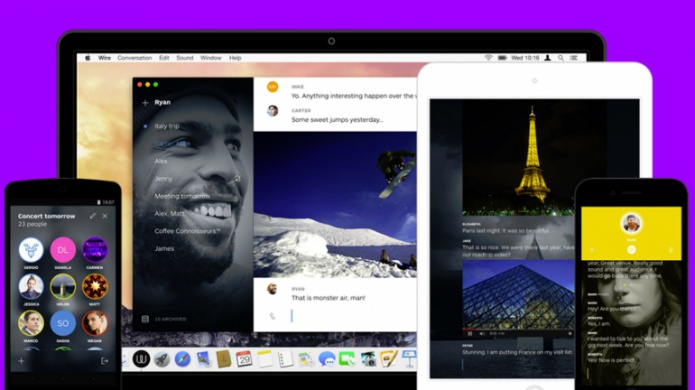Open FaceTime icon in Dock
Viewport: 695px width, 390px height.
coord(347,359)
